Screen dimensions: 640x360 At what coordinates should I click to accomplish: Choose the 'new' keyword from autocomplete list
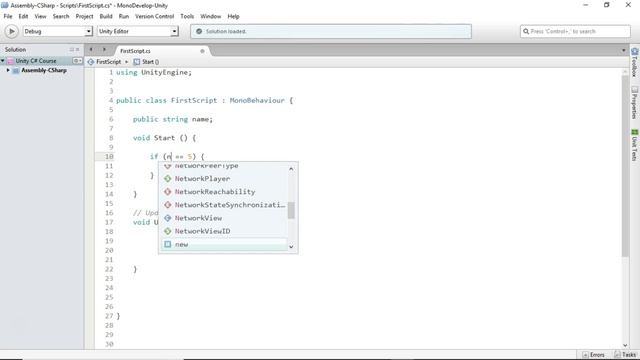tap(223, 244)
